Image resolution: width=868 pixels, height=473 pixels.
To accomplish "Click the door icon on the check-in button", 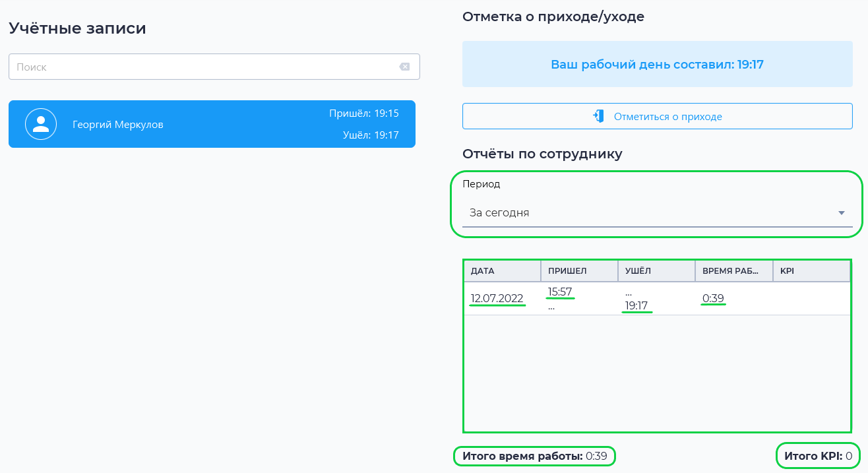I will point(599,116).
